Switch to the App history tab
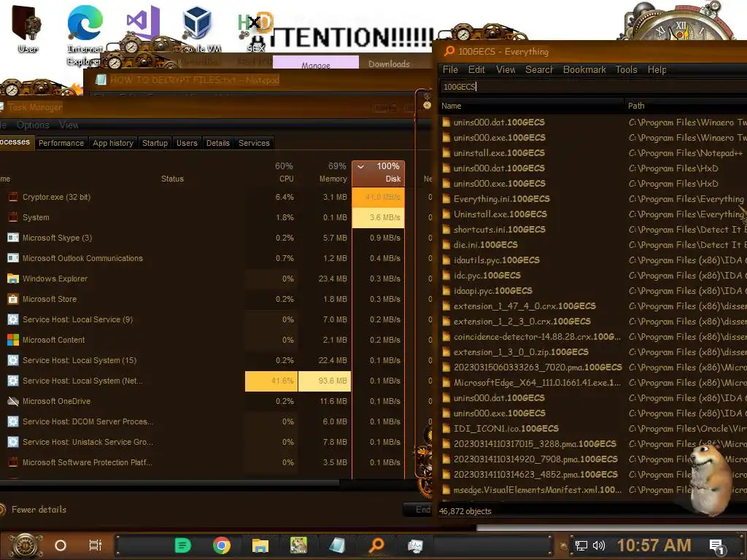The height and width of the screenshot is (560, 747). 113,143
